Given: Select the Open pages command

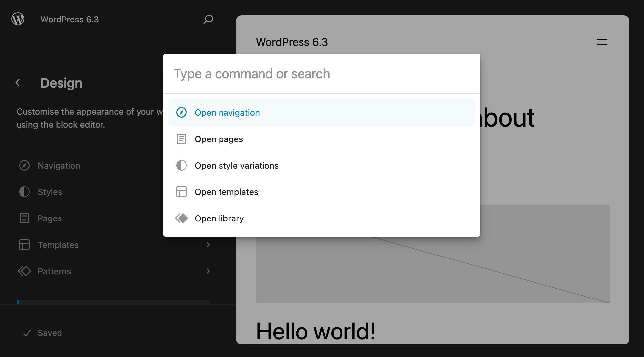Looking at the screenshot, I should coord(219,139).
